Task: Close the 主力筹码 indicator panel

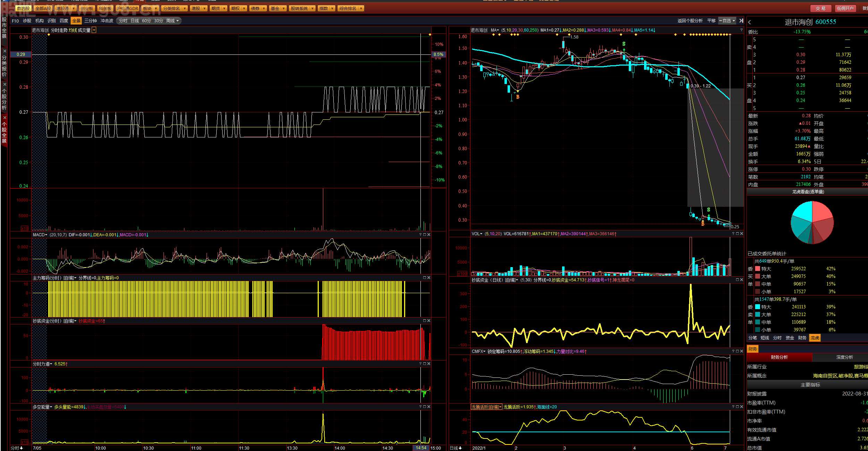Action: point(429,278)
